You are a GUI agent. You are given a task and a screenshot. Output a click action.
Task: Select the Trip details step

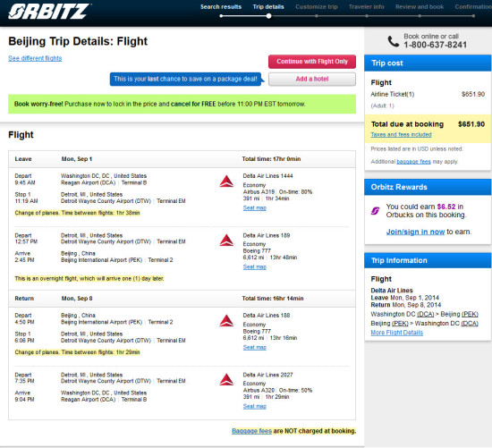tap(268, 7)
